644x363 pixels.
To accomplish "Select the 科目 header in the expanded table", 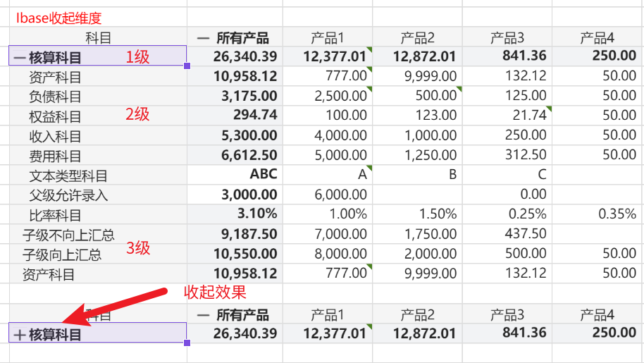I will [98, 38].
